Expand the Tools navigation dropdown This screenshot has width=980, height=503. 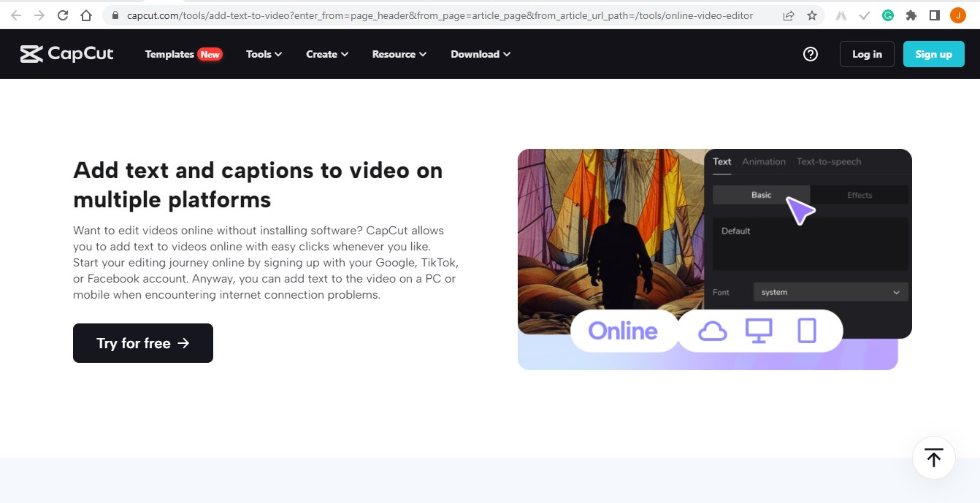pyautogui.click(x=263, y=53)
